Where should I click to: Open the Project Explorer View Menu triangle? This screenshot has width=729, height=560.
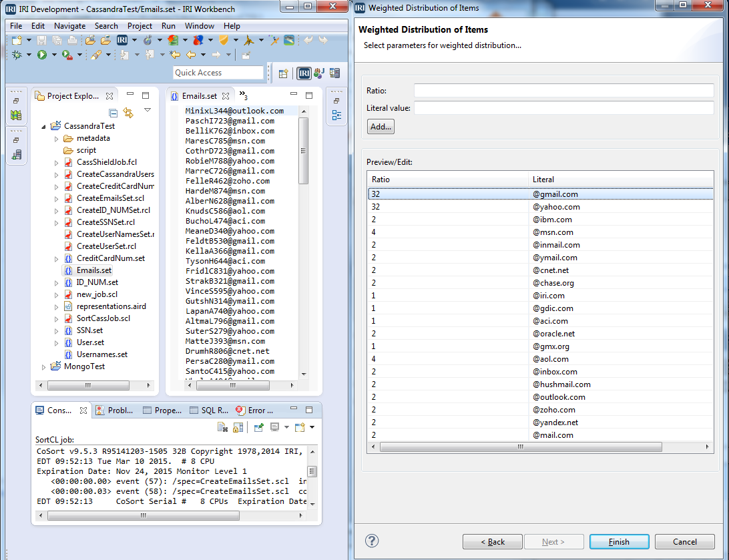pos(148,110)
